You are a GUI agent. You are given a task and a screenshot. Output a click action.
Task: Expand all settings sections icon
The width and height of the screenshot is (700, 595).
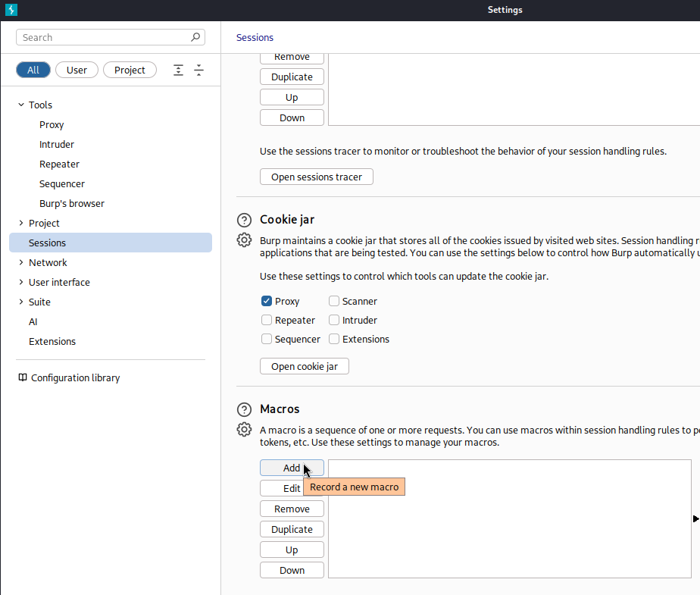point(178,70)
